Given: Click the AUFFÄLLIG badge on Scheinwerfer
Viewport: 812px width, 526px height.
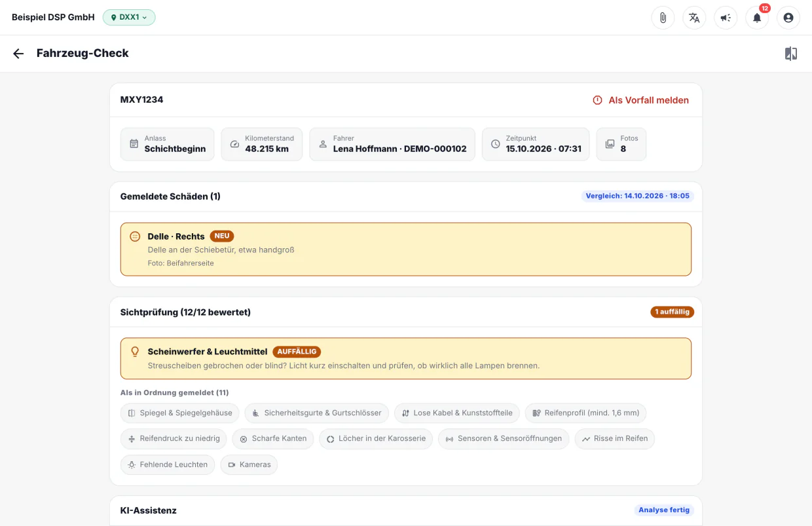Looking at the screenshot, I should 297,352.
